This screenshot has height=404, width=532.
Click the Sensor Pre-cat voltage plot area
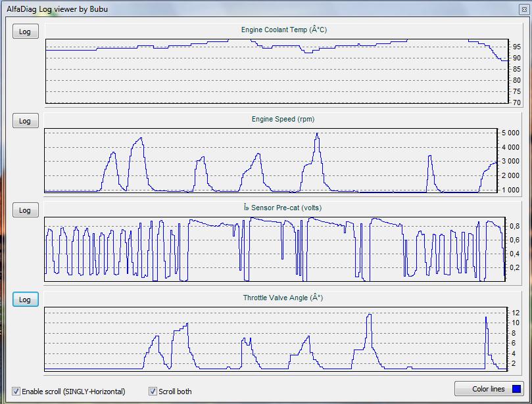(x=263, y=250)
